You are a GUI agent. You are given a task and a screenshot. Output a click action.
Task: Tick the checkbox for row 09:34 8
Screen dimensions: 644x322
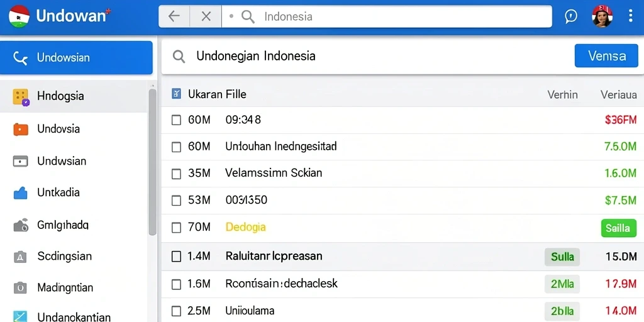[176, 120]
